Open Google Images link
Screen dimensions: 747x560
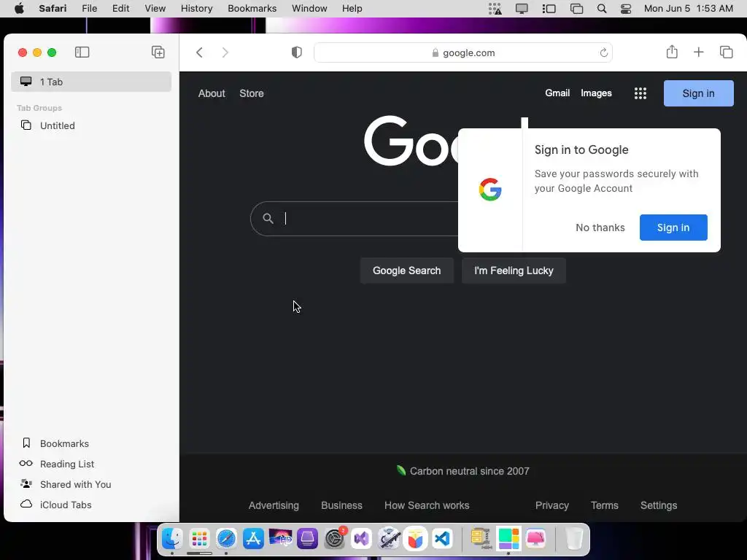596,93
